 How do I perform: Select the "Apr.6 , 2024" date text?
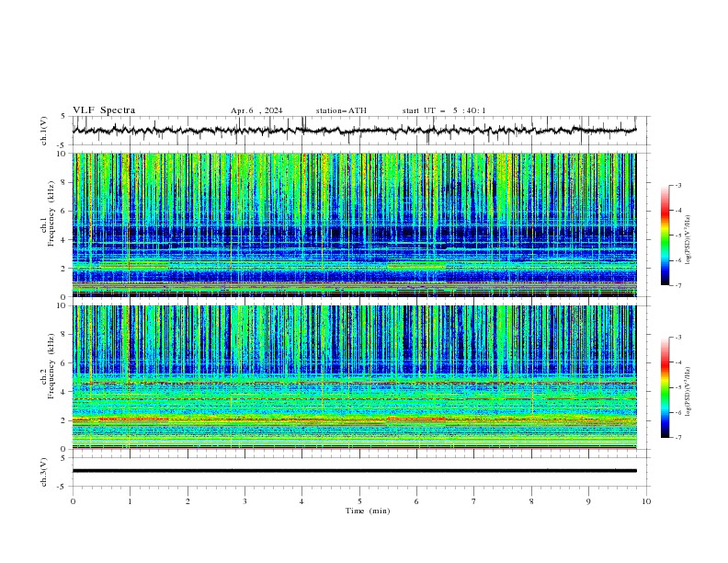(x=256, y=110)
